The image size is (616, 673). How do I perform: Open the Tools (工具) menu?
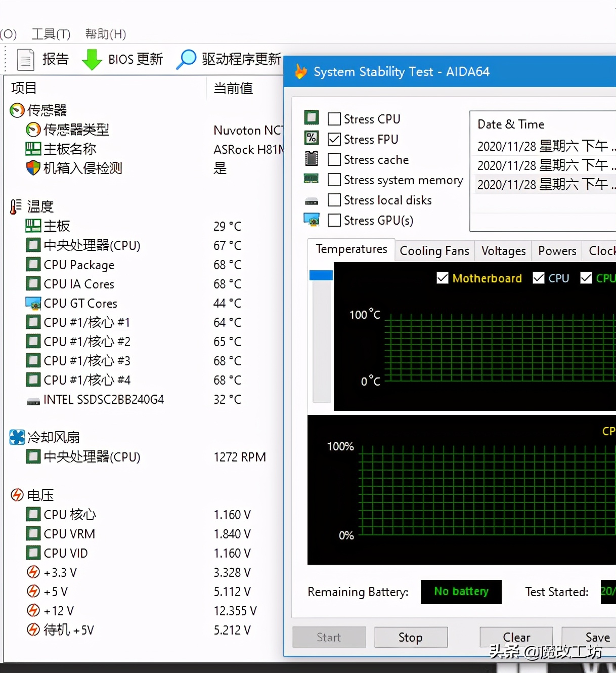click(51, 34)
